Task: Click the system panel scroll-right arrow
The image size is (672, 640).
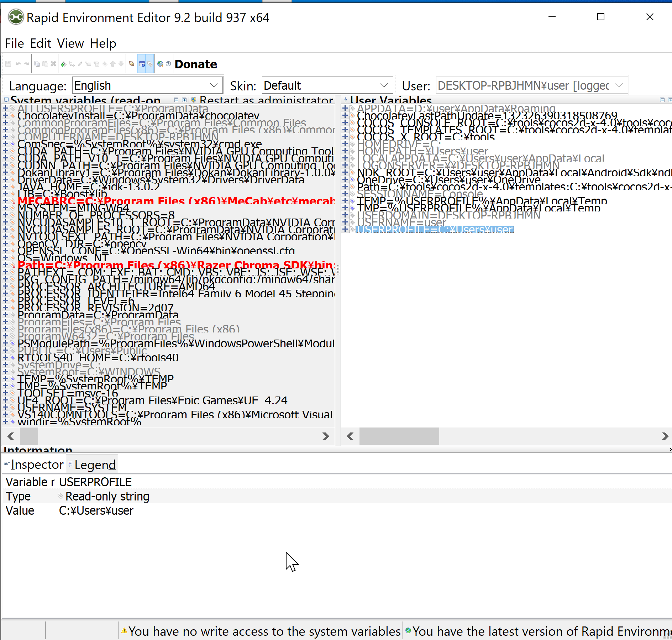Action: pos(325,436)
